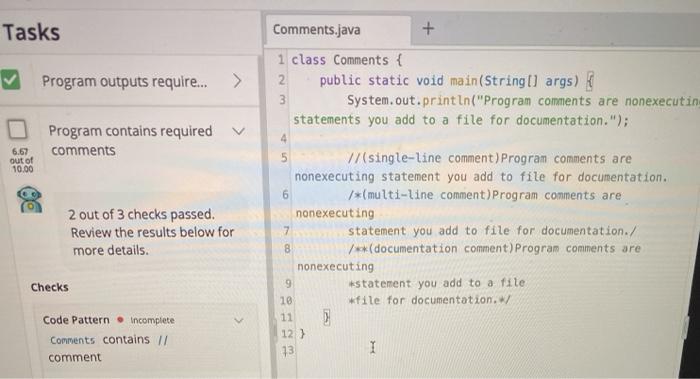Click the 'Incomplete' status label
This screenshot has width=700, height=379.
click(152, 320)
